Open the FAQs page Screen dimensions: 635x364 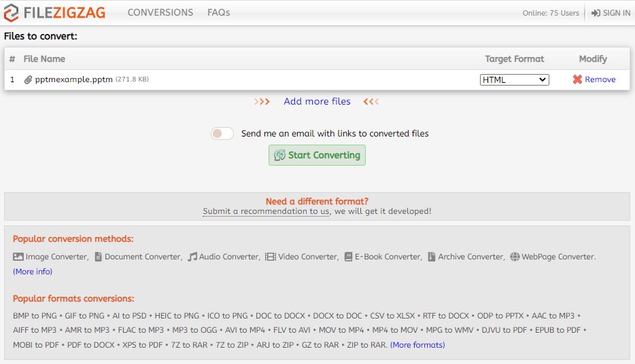tap(219, 12)
